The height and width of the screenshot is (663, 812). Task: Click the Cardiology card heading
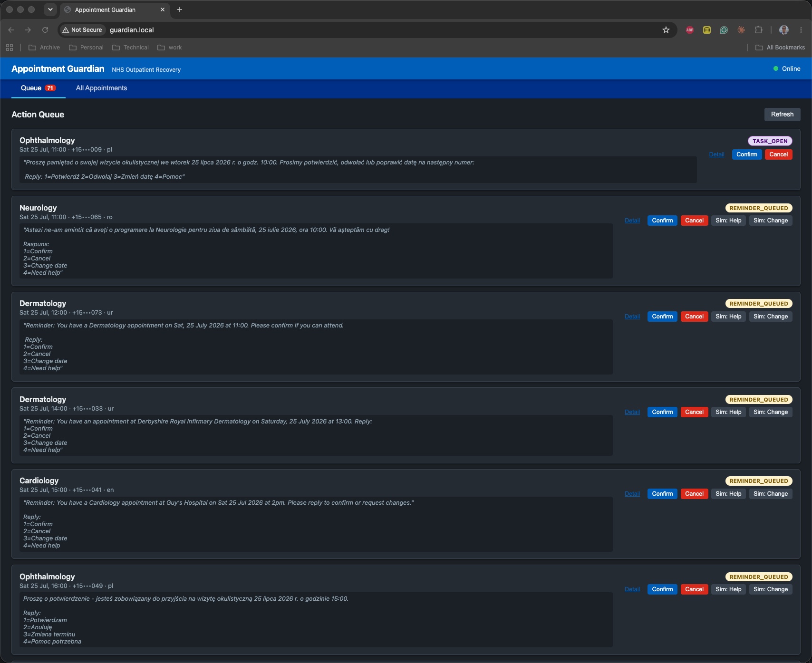pos(39,481)
